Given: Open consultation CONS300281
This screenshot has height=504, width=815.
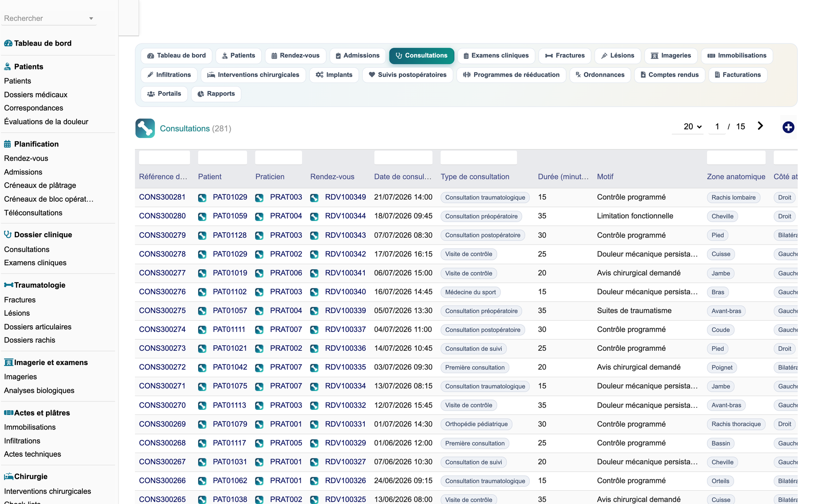Looking at the screenshot, I should click(x=162, y=197).
